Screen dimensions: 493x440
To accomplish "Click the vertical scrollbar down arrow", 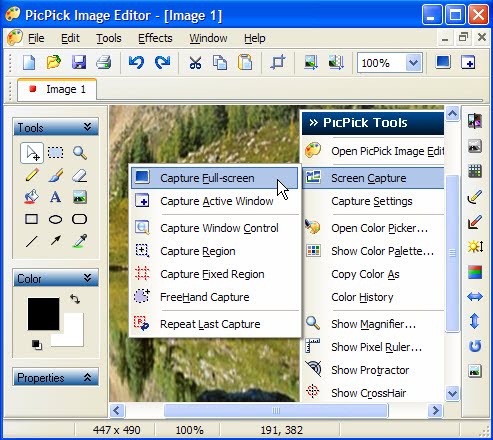I will click(453, 393).
